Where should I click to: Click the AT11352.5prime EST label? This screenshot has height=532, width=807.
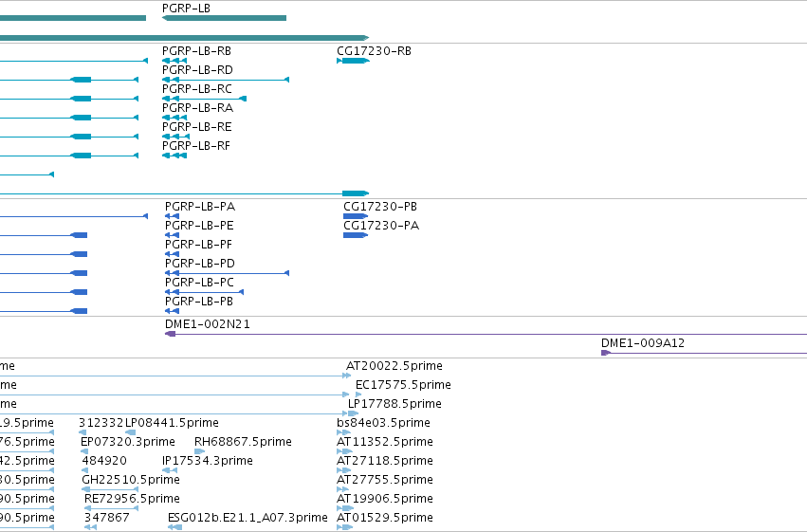pos(385,442)
